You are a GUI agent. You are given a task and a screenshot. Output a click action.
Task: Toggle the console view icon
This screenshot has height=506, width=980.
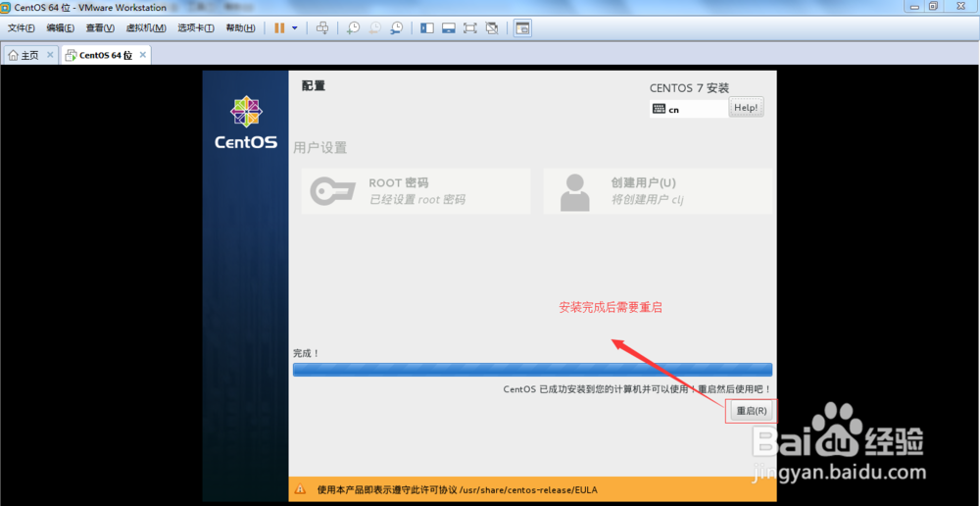pyautogui.click(x=522, y=28)
